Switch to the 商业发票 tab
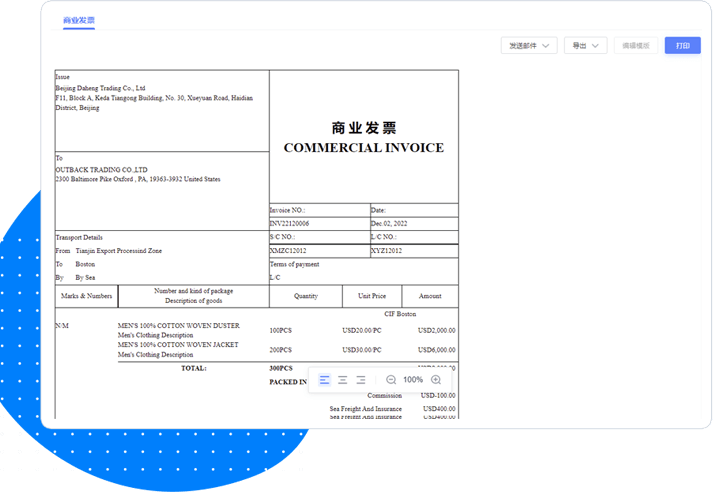This screenshot has width=713, height=492. tap(80, 19)
